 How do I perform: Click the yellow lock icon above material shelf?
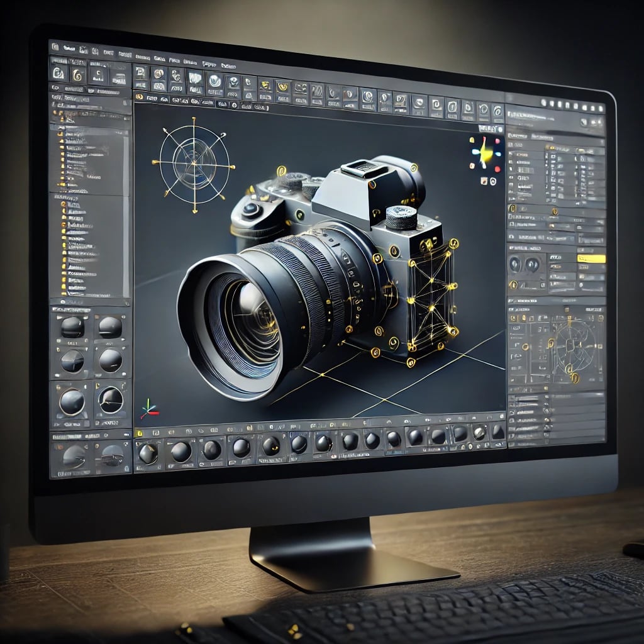point(139,433)
